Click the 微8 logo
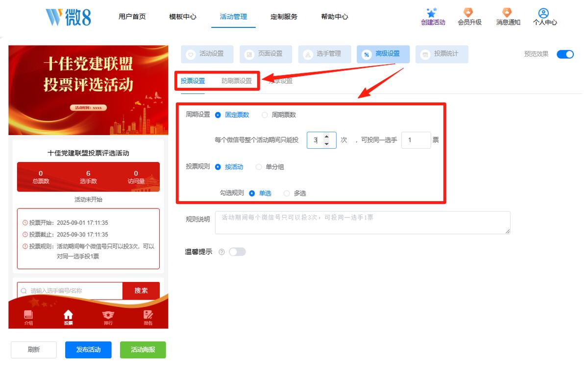 click(x=68, y=17)
